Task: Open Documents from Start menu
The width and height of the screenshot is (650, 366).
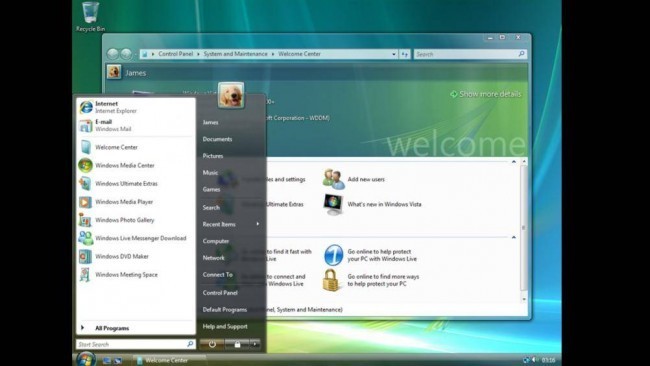Action: point(217,139)
